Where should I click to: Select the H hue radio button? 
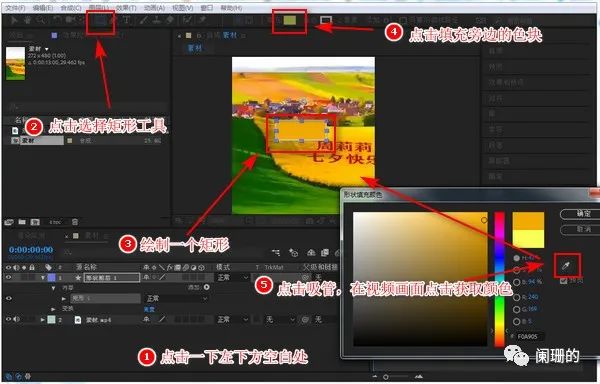pyautogui.click(x=517, y=258)
